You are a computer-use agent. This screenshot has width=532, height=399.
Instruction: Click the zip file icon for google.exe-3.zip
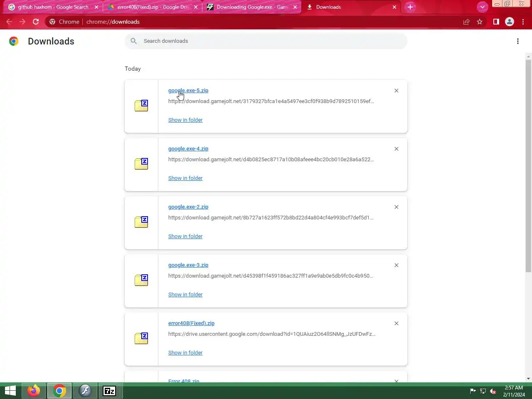pyautogui.click(x=141, y=280)
